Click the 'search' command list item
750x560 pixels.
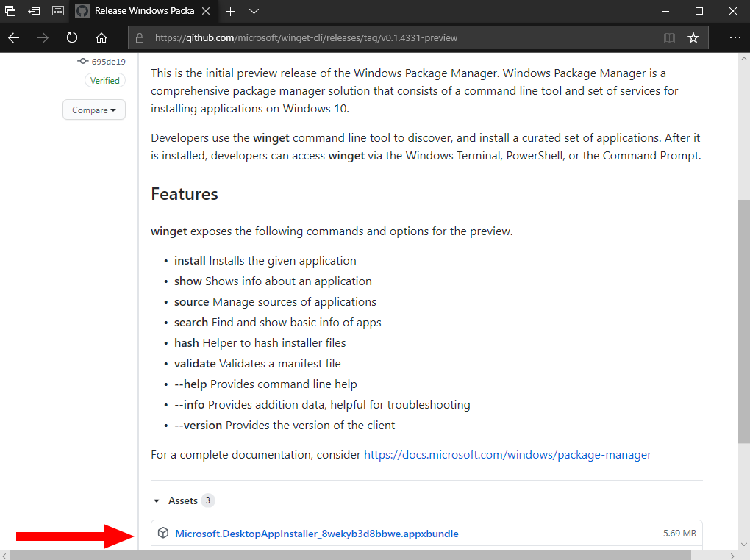(x=277, y=323)
